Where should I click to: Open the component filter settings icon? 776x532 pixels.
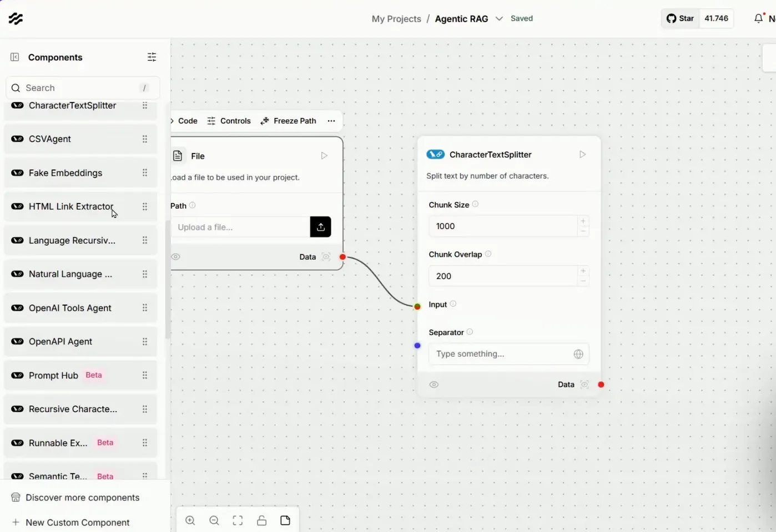coord(152,57)
